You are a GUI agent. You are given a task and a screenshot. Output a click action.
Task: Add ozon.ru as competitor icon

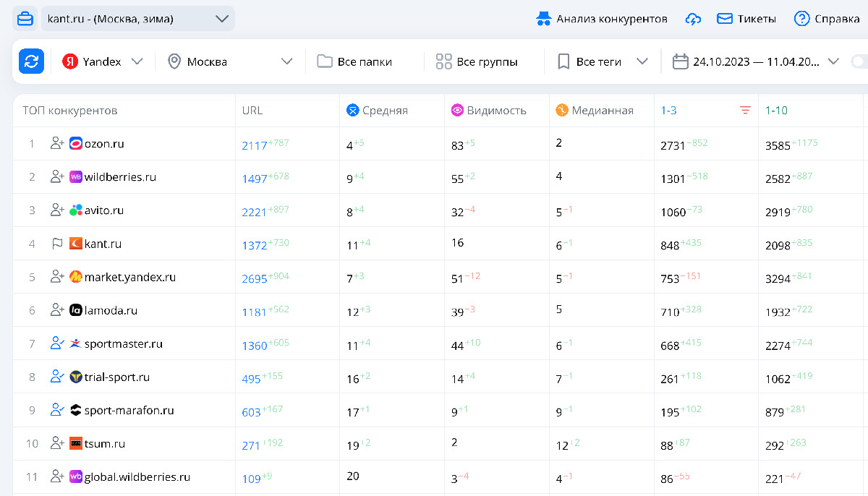coord(57,143)
